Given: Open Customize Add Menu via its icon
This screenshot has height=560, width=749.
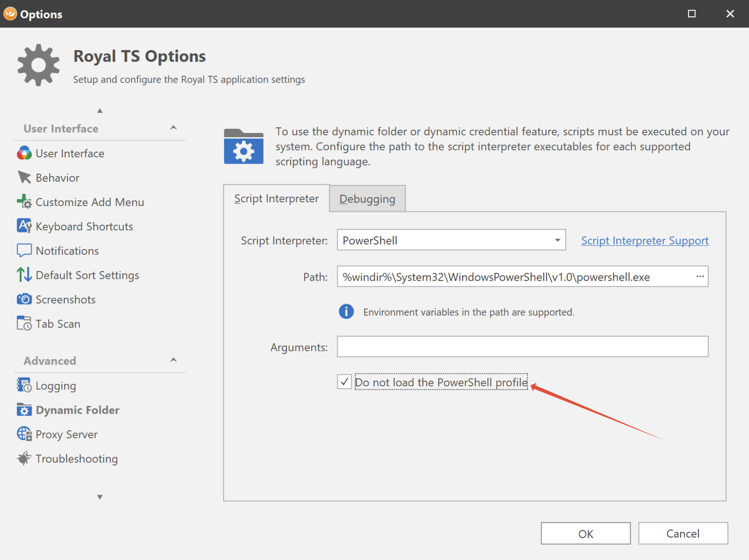Looking at the screenshot, I should point(24,202).
